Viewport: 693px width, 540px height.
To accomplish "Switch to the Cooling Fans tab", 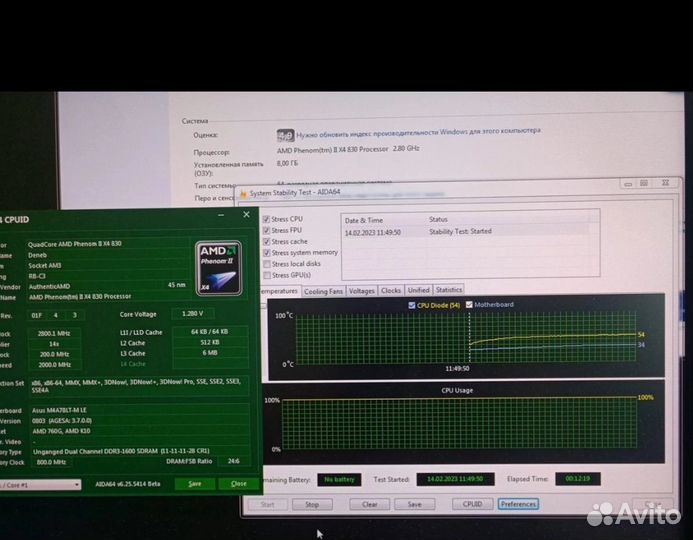I will [x=323, y=291].
